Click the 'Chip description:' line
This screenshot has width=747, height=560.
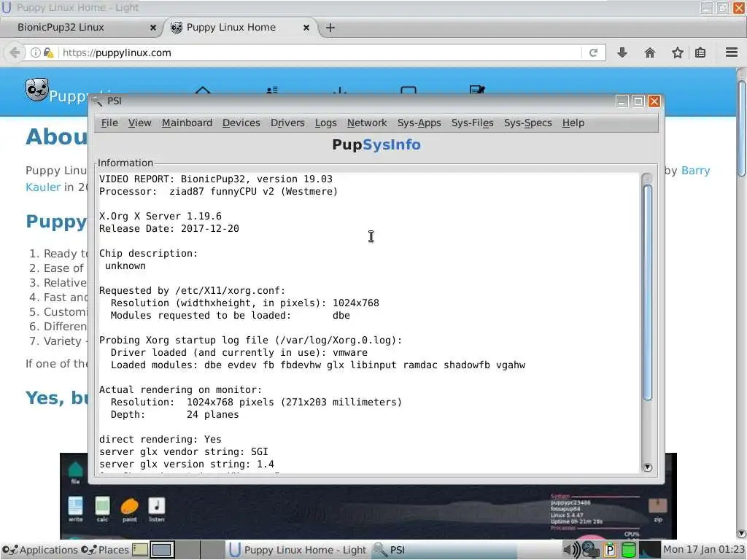pyautogui.click(x=148, y=253)
